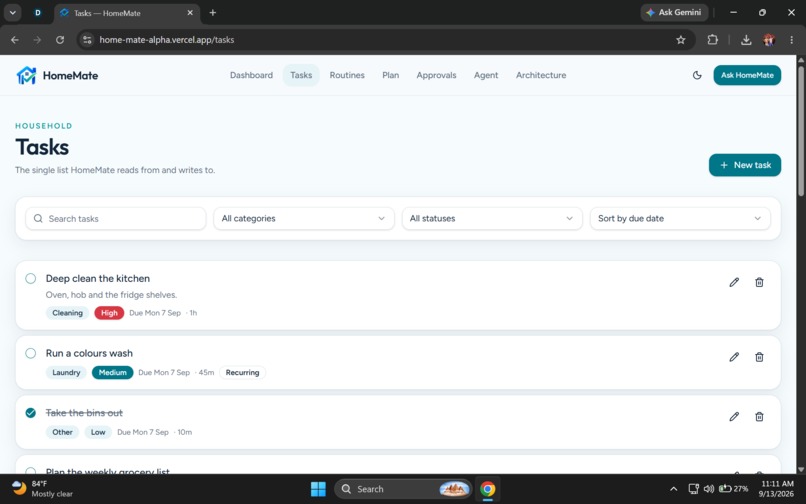Close the Tasks — HomeMate tab
This screenshot has height=504, width=806.
pos(190,13)
